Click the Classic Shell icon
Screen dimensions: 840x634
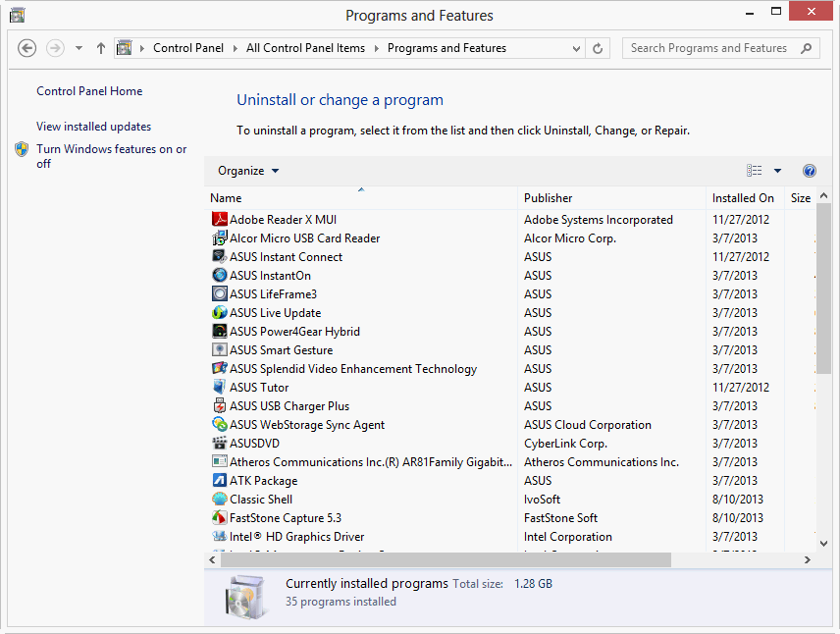[x=220, y=499]
